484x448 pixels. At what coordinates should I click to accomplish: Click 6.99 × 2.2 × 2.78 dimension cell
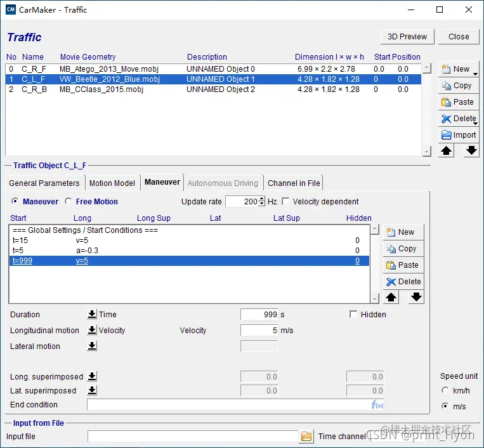click(326, 69)
